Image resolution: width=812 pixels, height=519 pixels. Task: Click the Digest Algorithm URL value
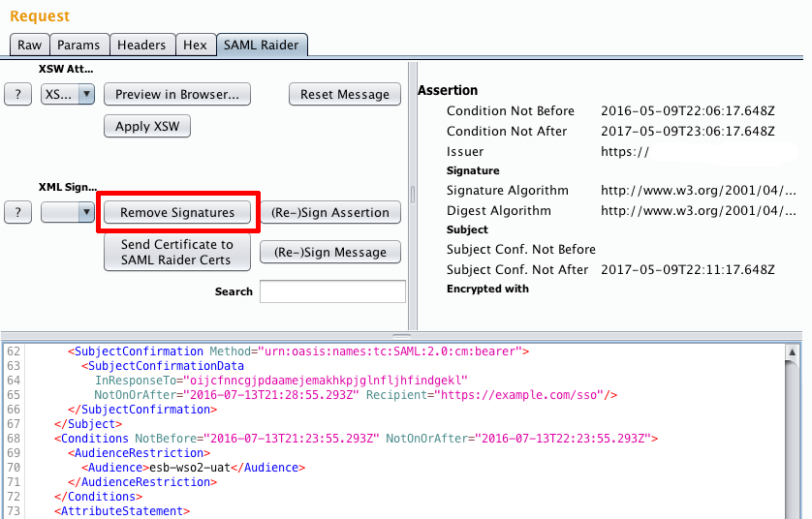(x=698, y=210)
